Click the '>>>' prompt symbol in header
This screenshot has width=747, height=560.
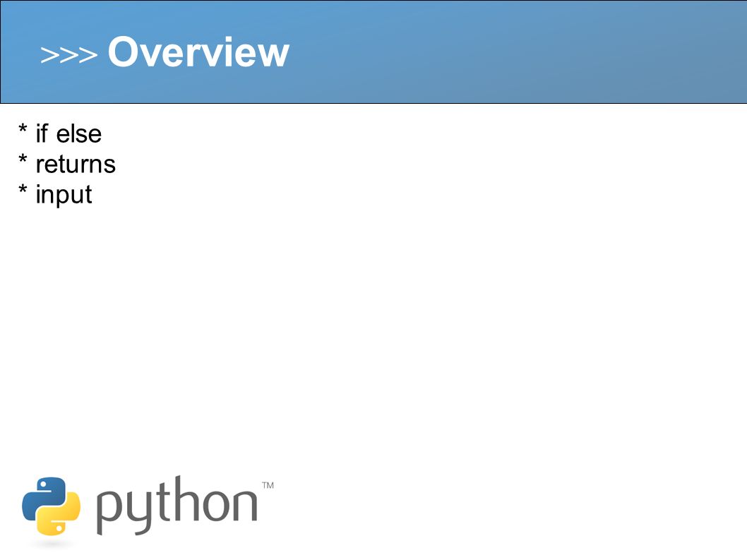click(x=69, y=55)
